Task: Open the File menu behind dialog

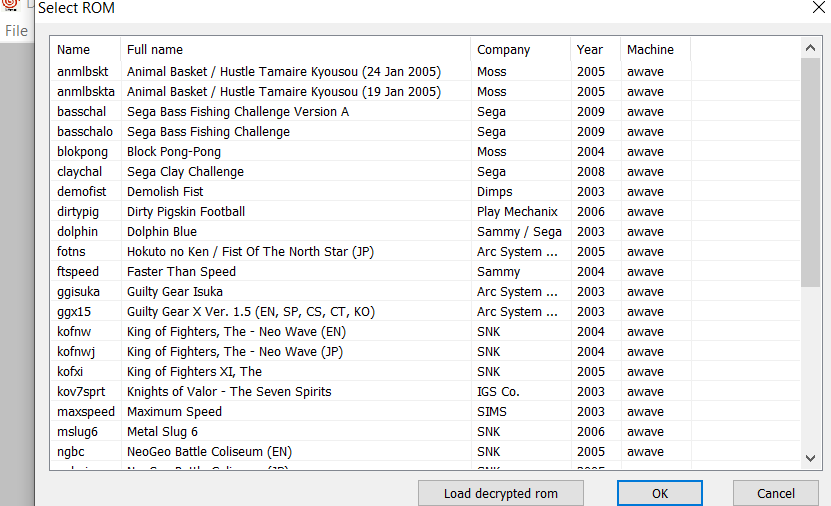Action: (x=16, y=31)
